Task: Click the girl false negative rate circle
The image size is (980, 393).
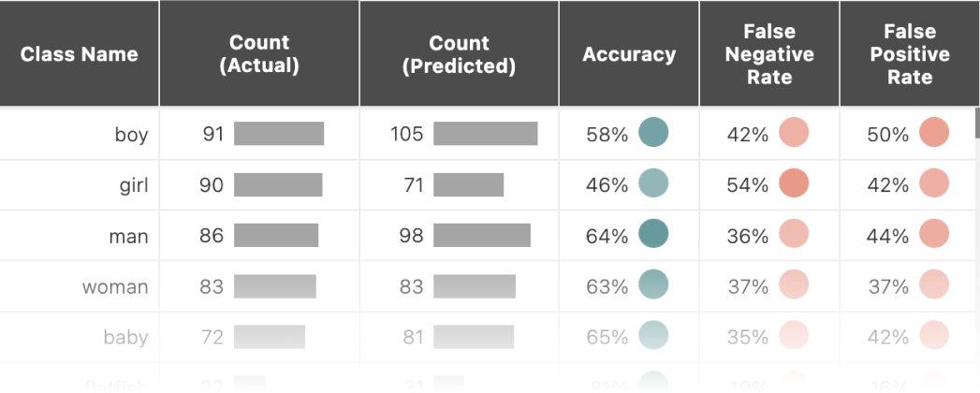Action: (794, 183)
